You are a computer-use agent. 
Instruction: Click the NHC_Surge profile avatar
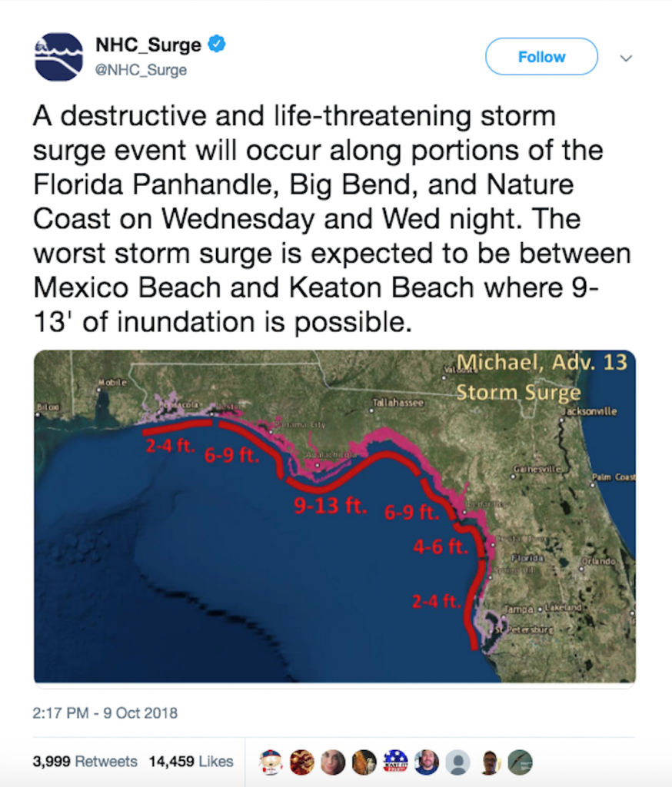point(58,57)
